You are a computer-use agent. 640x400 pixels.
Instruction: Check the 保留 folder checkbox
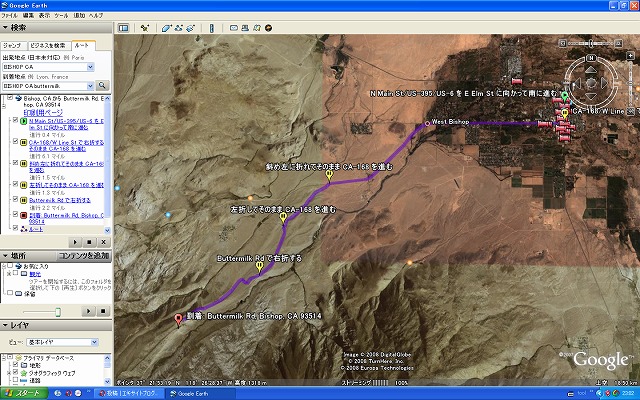(10, 293)
